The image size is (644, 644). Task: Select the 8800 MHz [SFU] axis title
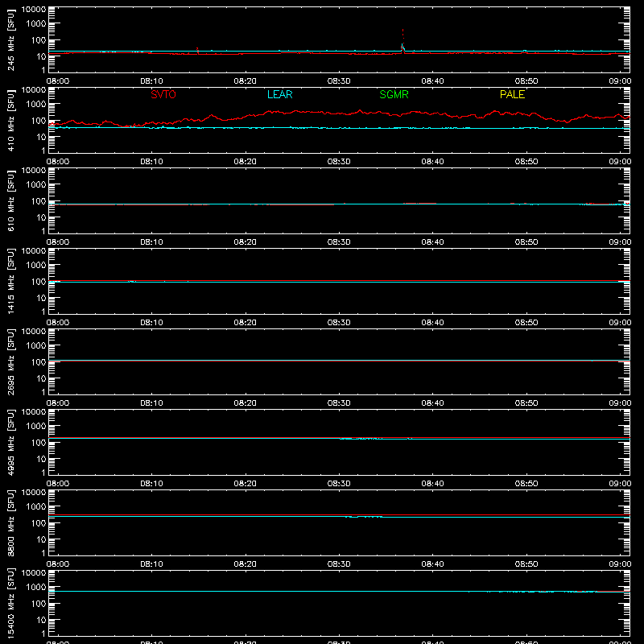11,522
